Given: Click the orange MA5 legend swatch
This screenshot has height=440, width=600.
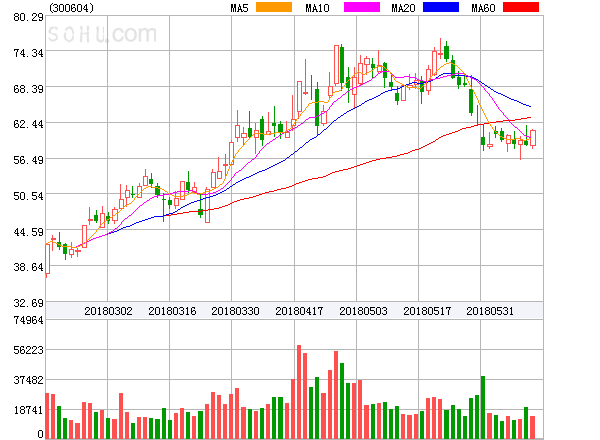Looking at the screenshot, I should [x=274, y=7].
